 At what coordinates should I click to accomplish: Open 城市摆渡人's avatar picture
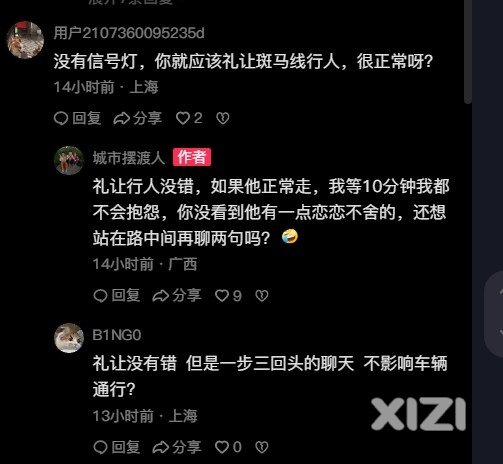click(69, 160)
